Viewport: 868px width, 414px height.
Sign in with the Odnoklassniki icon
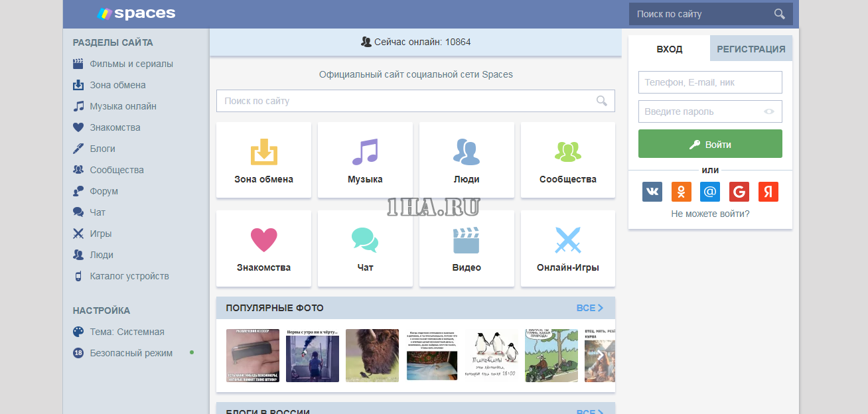681,192
